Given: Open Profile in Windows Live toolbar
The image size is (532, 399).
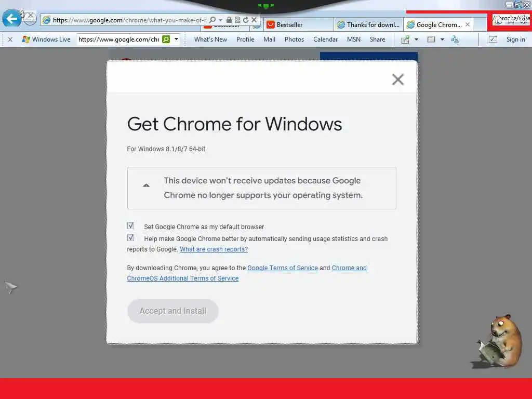Looking at the screenshot, I should click(245, 39).
